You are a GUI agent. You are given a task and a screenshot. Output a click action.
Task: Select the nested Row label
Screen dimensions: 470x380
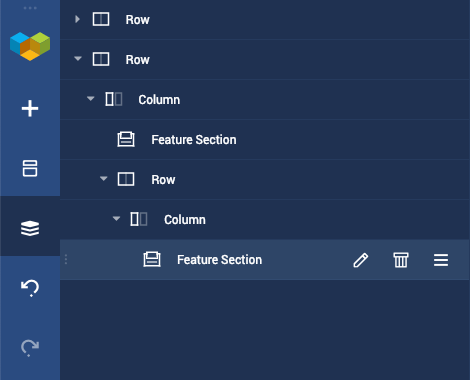point(163,180)
